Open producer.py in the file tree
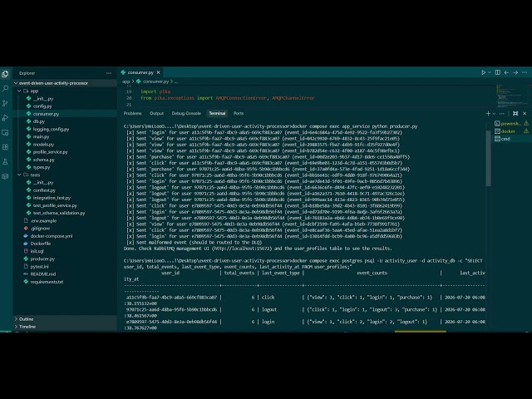 (42, 259)
